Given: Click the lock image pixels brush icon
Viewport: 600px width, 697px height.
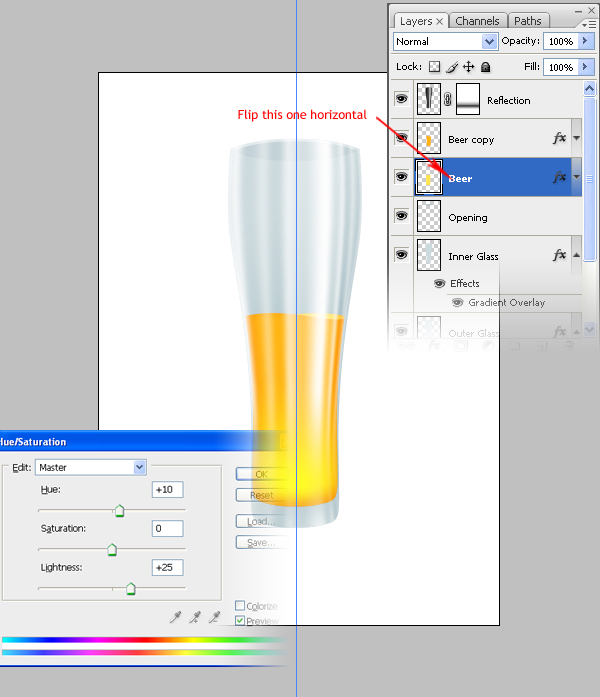Looking at the screenshot, I should tap(451, 67).
